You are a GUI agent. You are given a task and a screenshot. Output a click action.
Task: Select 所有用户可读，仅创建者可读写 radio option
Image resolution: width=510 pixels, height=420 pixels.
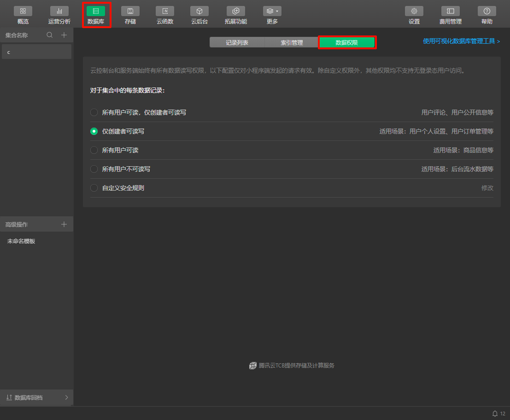(x=94, y=112)
